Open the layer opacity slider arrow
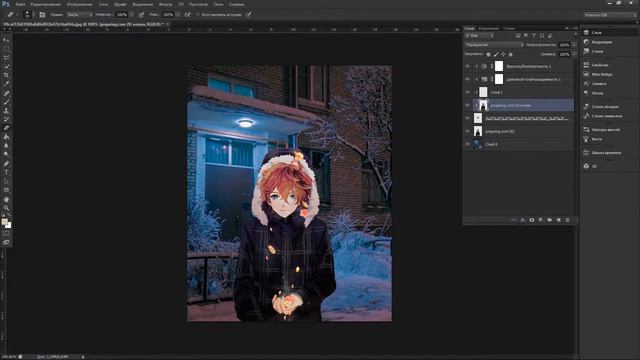Image resolution: width=640 pixels, height=360 pixels. click(x=574, y=44)
